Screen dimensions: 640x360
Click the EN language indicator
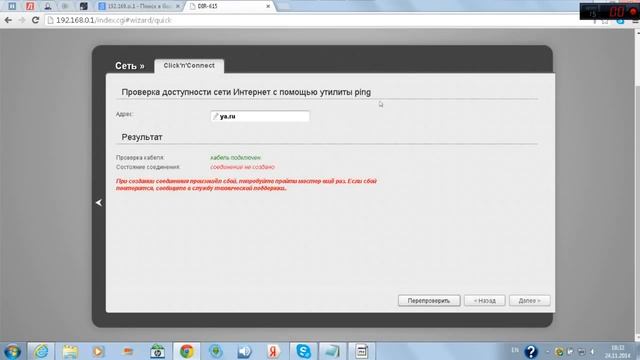[515, 350]
